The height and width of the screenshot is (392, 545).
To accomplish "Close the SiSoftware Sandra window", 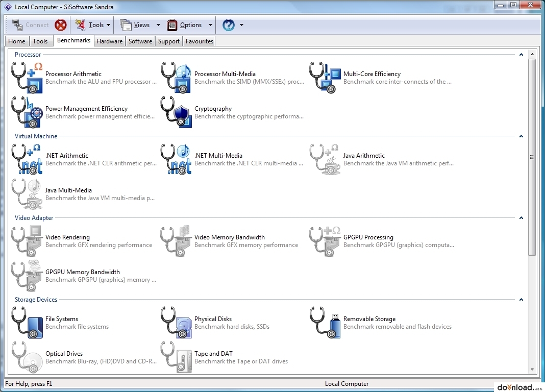I will pyautogui.click(x=530, y=5).
